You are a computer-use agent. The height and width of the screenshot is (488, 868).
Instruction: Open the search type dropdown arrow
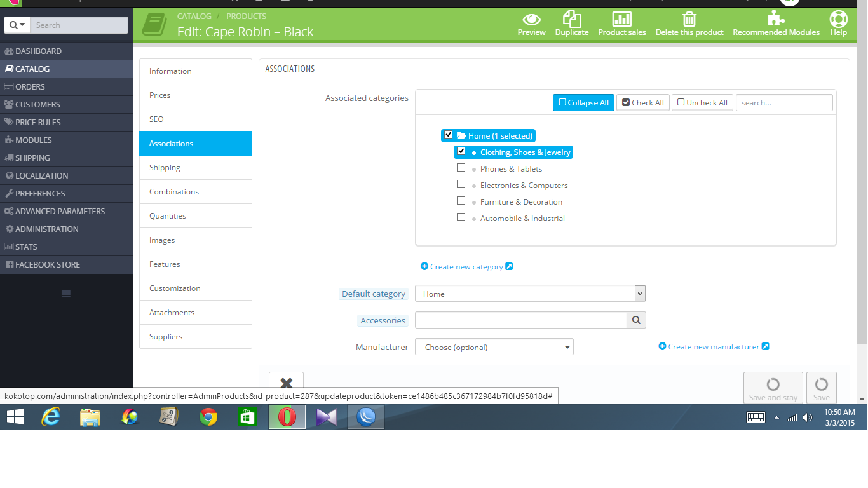pos(18,25)
